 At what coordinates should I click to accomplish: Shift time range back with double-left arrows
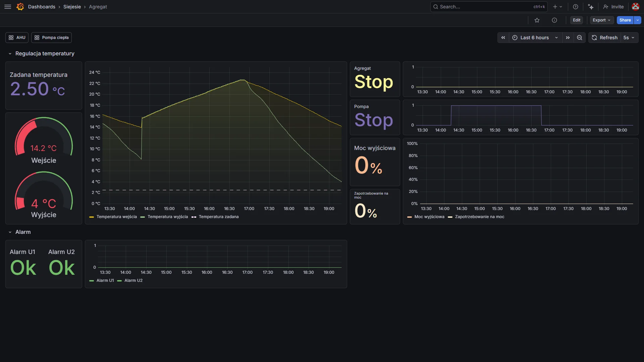click(x=503, y=38)
